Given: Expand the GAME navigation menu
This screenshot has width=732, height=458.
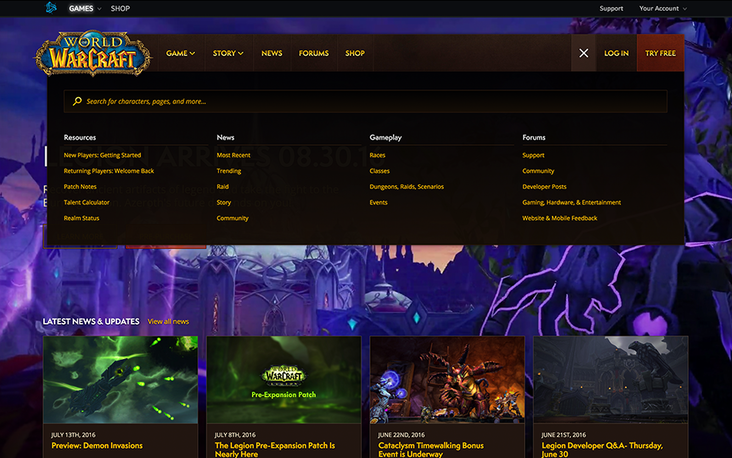Looking at the screenshot, I should (180, 53).
